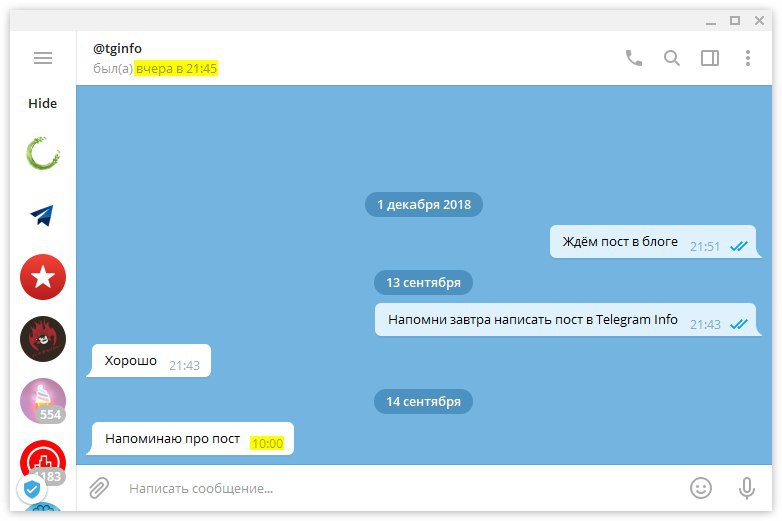Minimize the Telegram window
This screenshot has width=782, height=521.
point(711,21)
